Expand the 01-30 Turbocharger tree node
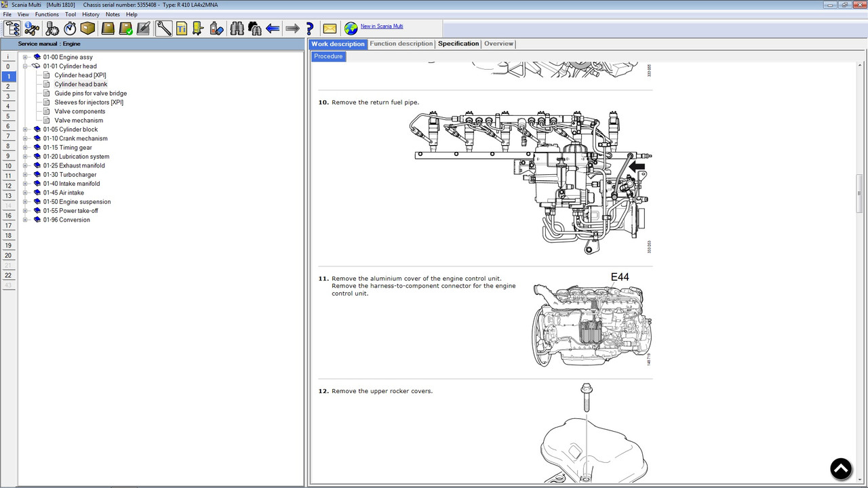Viewport: 868px width, 488px height. click(x=24, y=174)
